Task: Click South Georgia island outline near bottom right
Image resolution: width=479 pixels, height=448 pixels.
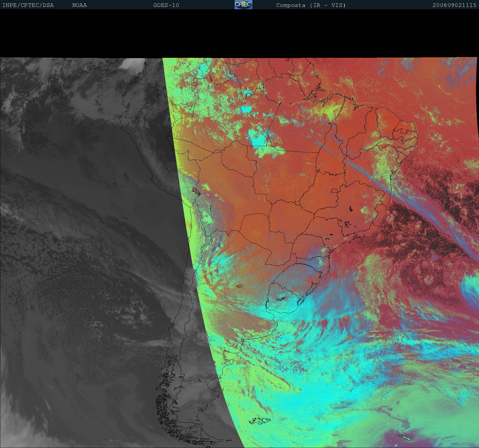Action: pos(404,438)
